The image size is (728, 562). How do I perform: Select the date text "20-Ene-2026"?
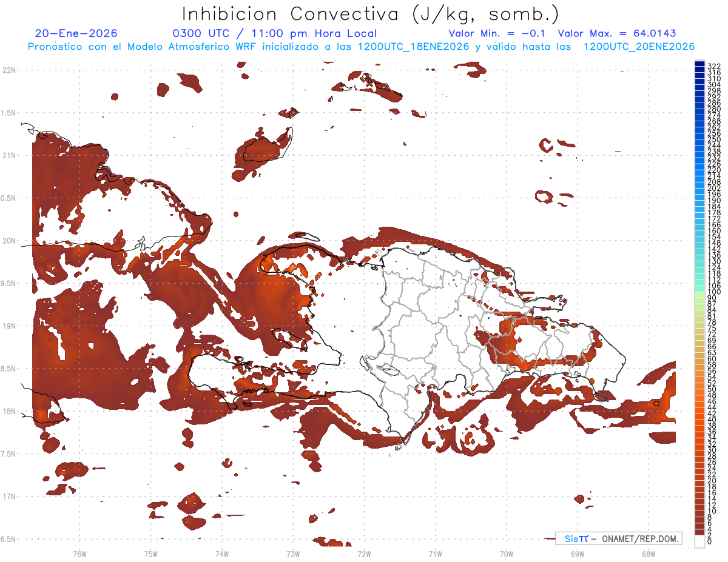click(x=76, y=33)
